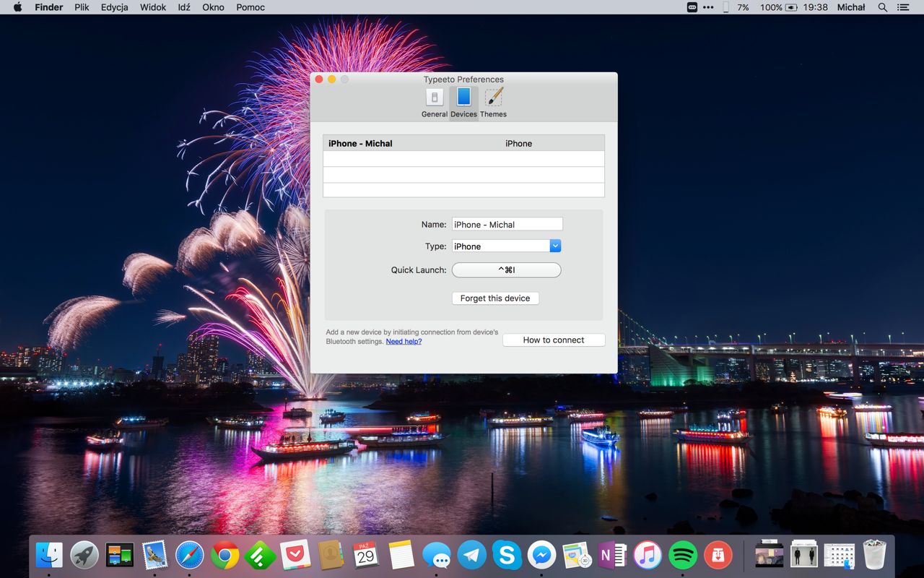Open the Pocket app in the dock

(x=296, y=556)
